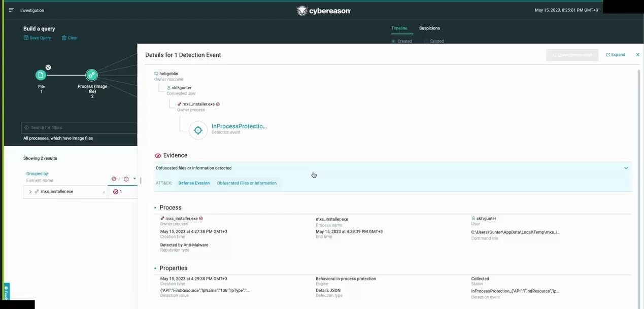
Task: Click the hexagon suspicion column icon
Action: tap(126, 179)
